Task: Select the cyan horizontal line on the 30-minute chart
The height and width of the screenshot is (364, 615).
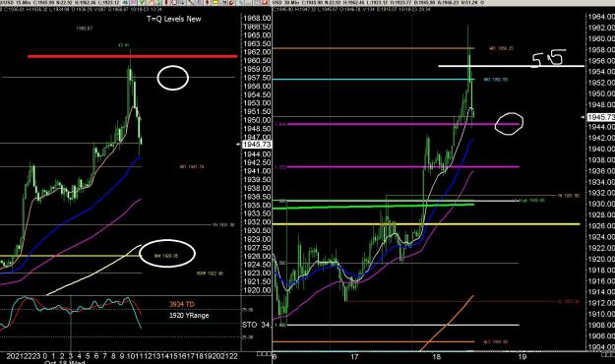Action: pos(373,80)
